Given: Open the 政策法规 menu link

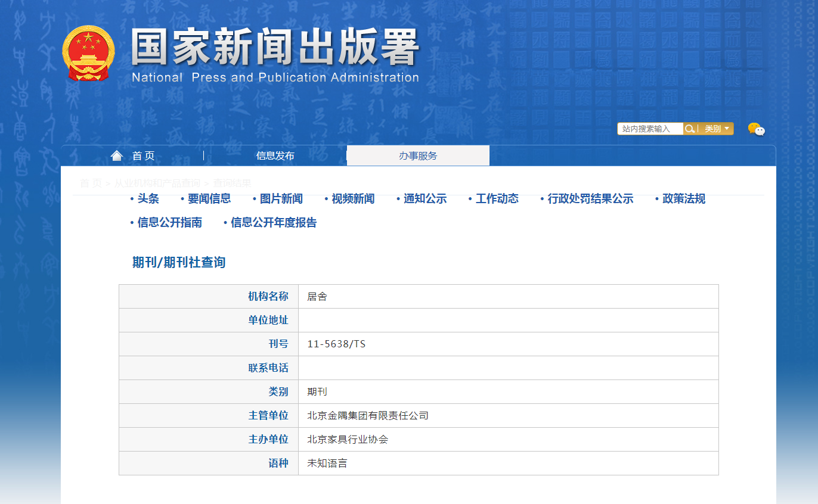Looking at the screenshot, I should tap(683, 199).
